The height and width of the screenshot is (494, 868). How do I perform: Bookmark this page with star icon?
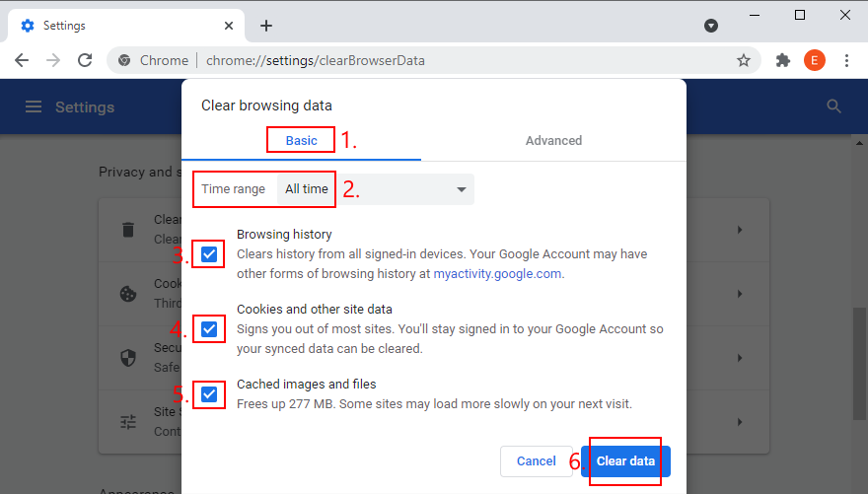point(744,60)
